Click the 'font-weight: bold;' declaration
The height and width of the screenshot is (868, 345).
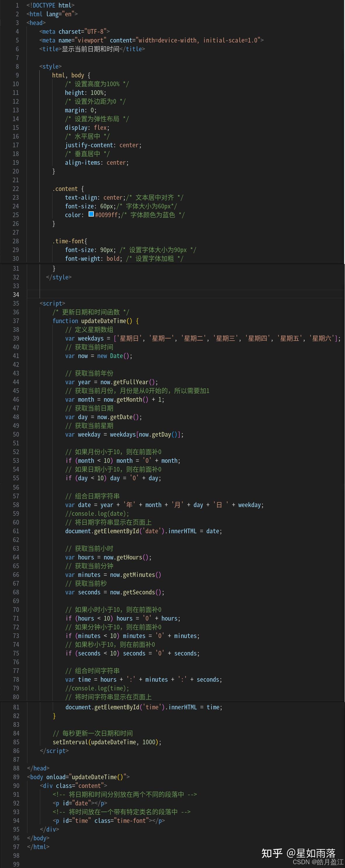click(x=94, y=259)
